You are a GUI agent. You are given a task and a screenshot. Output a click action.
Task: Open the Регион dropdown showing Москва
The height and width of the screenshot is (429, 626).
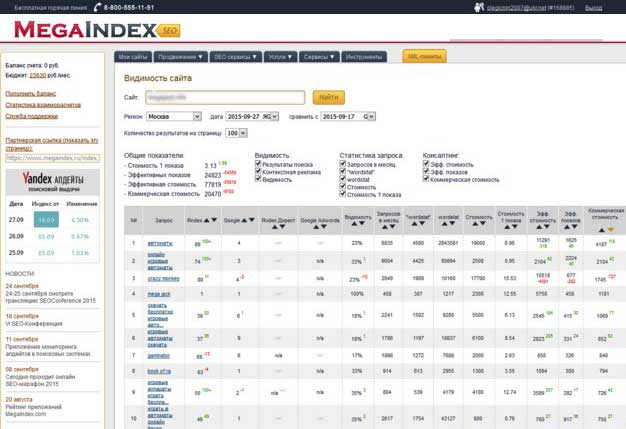[x=174, y=117]
